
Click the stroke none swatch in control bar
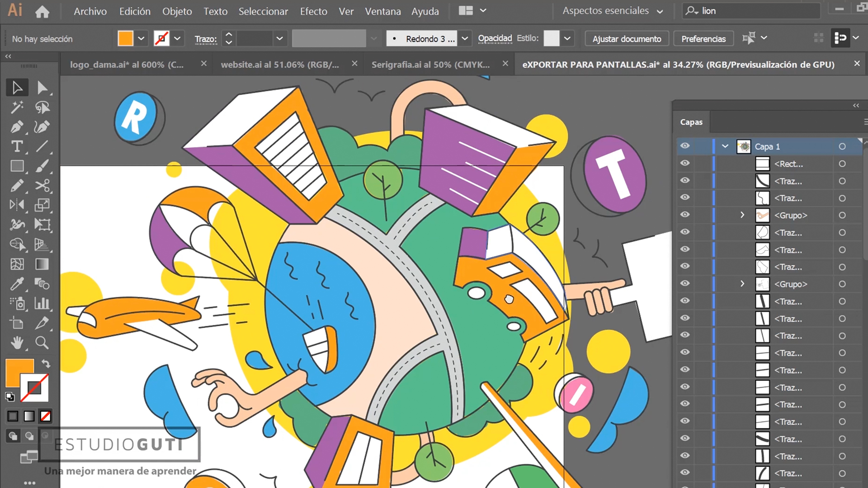tap(161, 39)
